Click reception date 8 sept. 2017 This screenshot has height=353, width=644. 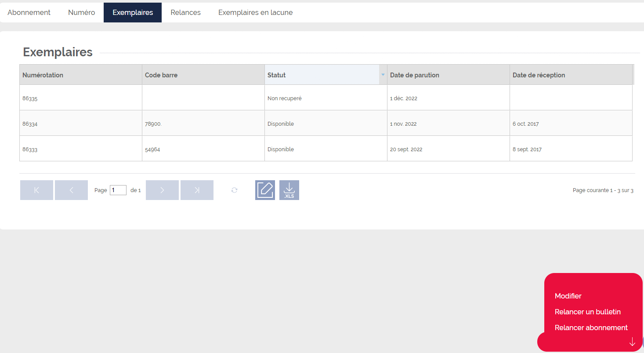pos(571,149)
